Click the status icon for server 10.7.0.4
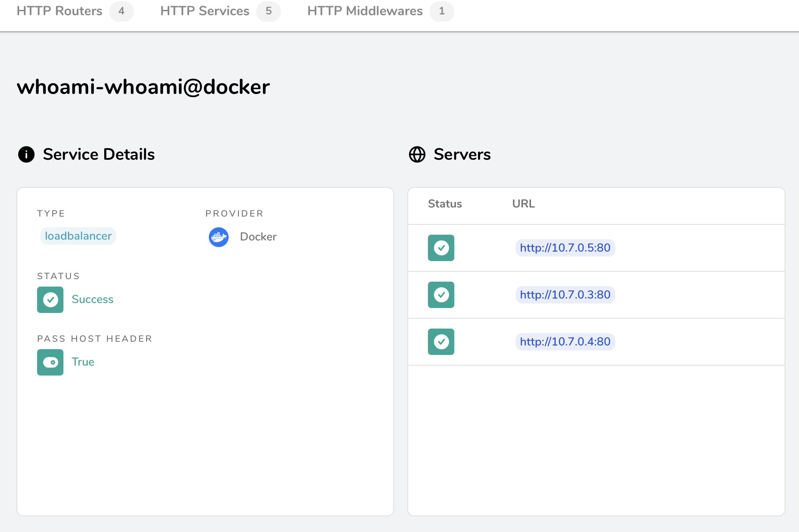This screenshot has width=799, height=532. 441,342
